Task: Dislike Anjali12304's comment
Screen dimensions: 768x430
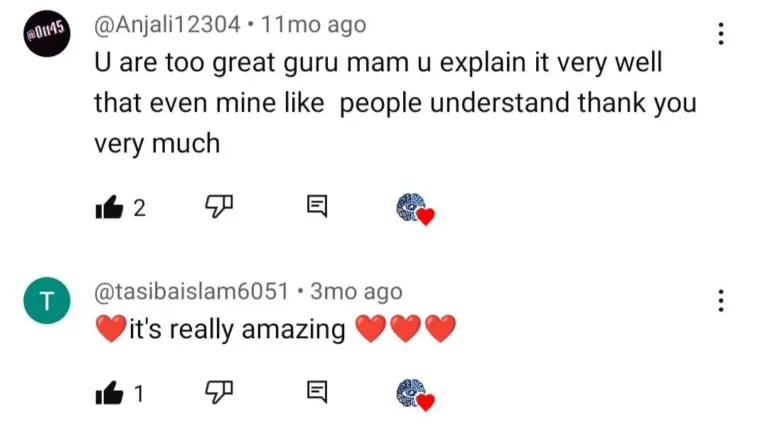Action: click(x=217, y=207)
